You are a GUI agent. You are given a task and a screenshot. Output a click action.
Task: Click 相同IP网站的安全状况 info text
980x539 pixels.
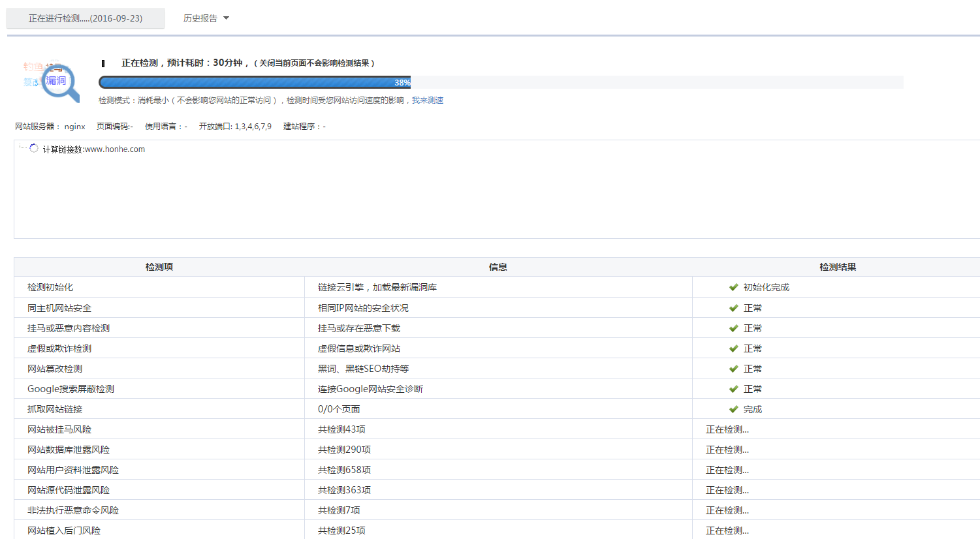(363, 308)
